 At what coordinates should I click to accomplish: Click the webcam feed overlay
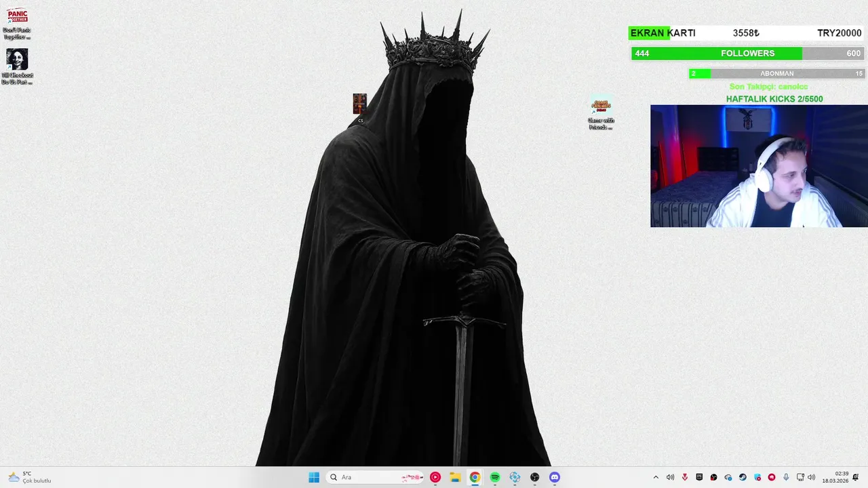tap(759, 166)
